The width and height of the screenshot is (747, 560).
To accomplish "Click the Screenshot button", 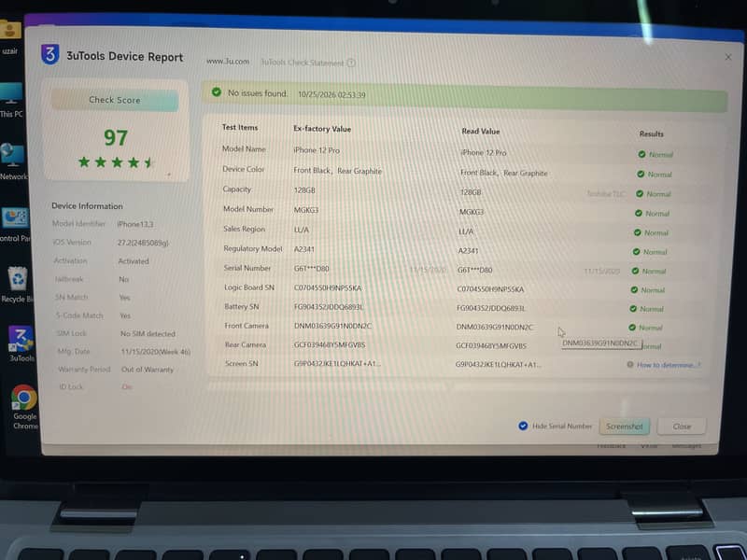I will (624, 427).
